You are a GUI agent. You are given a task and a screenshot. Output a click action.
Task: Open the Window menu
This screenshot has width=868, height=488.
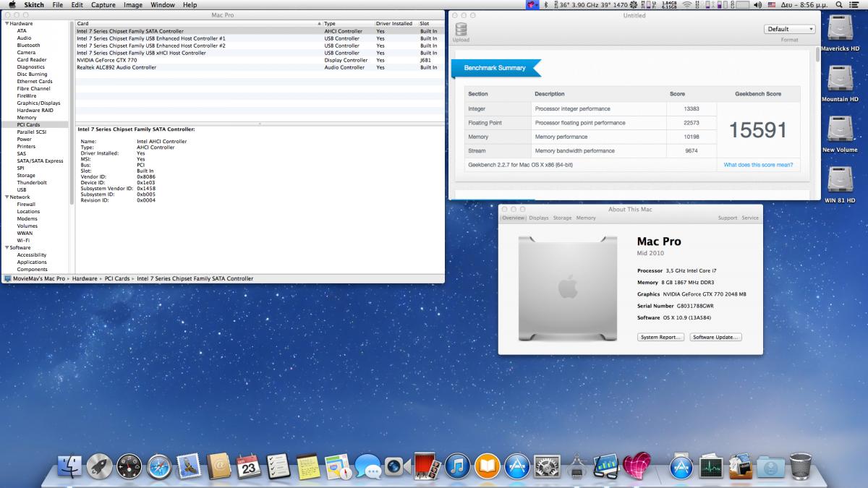[163, 5]
